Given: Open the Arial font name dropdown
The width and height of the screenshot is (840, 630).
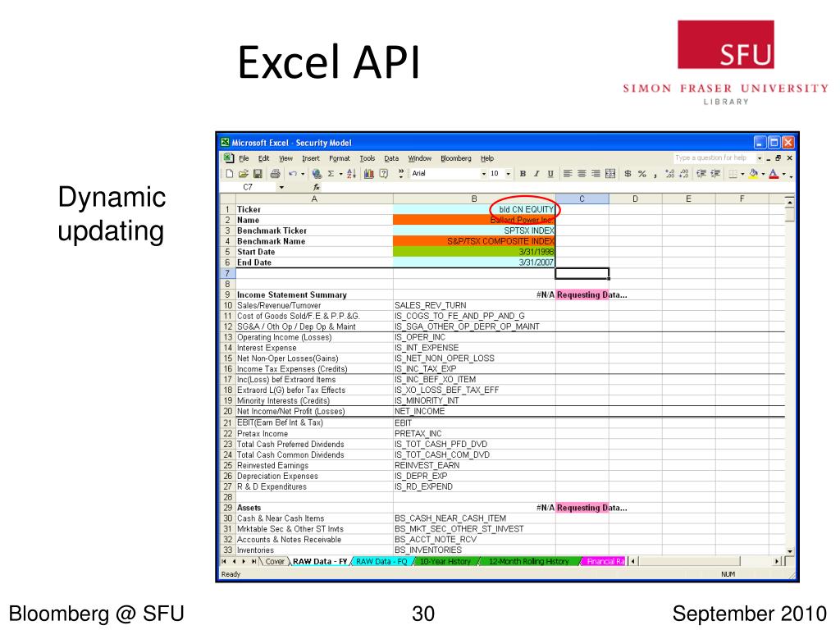Looking at the screenshot, I should coord(483,174).
